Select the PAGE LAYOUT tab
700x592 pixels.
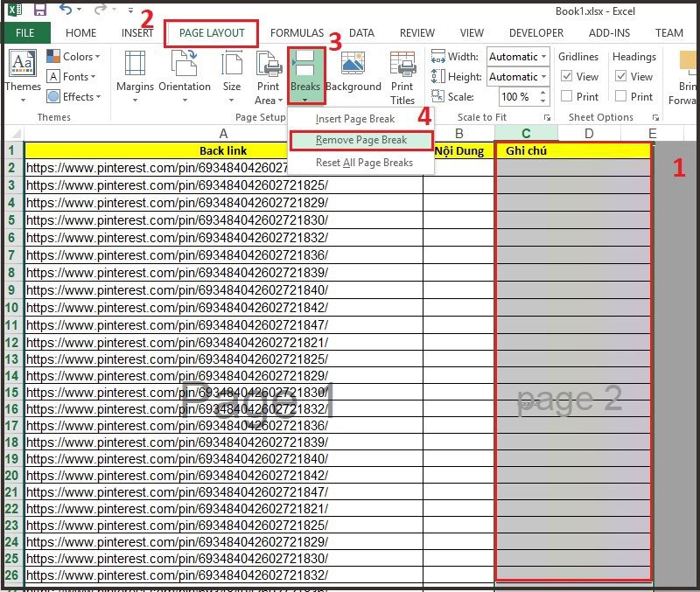click(x=212, y=33)
